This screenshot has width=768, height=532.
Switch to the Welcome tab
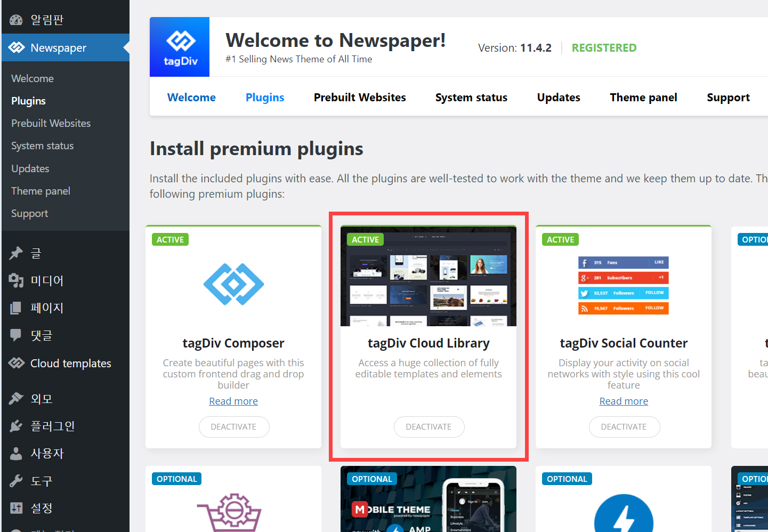(x=191, y=98)
